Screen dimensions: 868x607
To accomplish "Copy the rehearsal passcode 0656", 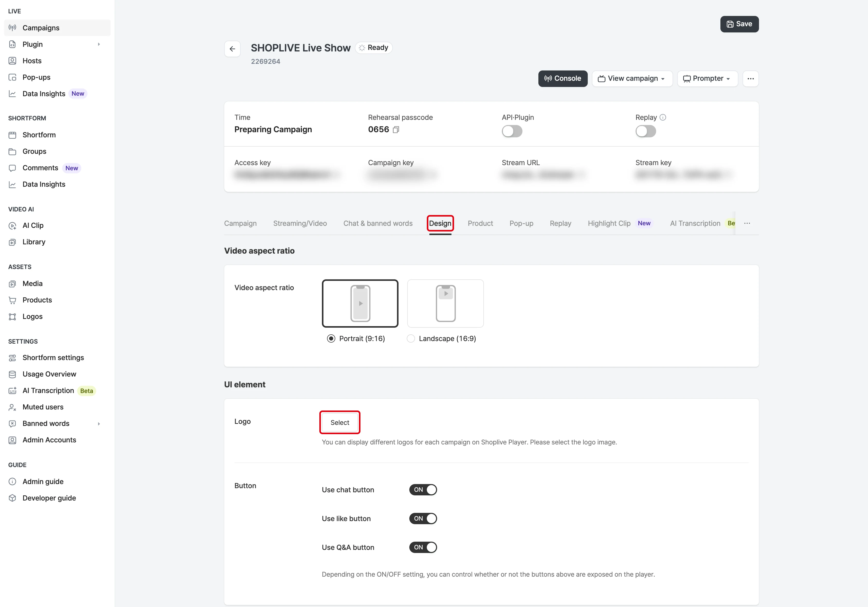I will [396, 130].
